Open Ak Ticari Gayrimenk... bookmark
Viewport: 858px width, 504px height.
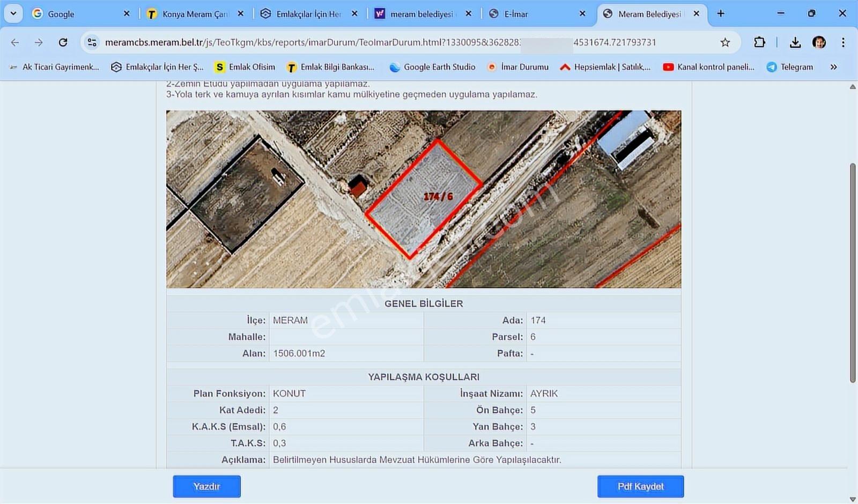54,67
